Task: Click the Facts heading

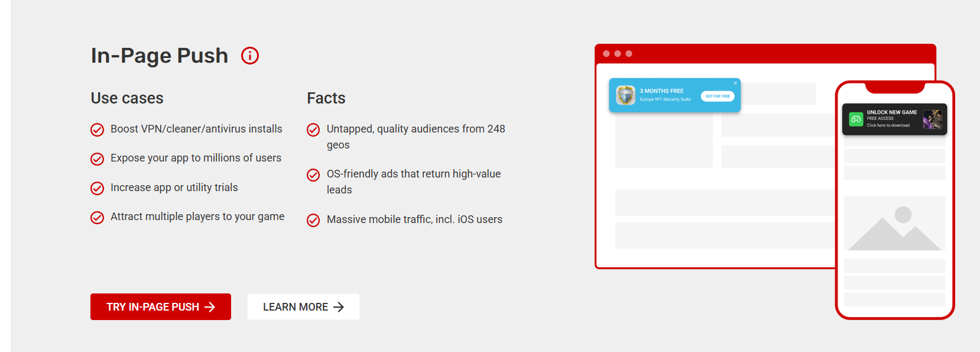Action: (326, 98)
